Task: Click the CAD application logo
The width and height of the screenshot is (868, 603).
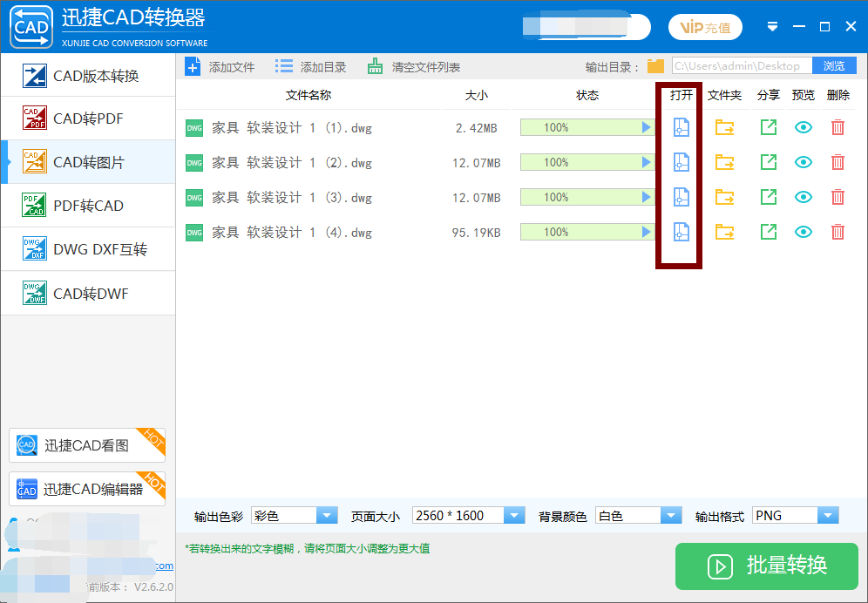Action: pos(31,27)
